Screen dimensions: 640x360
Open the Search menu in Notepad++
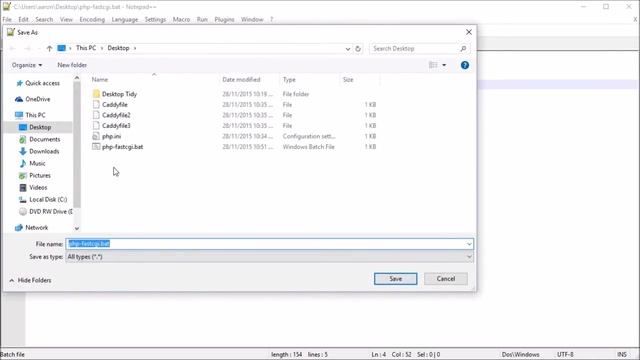44,19
